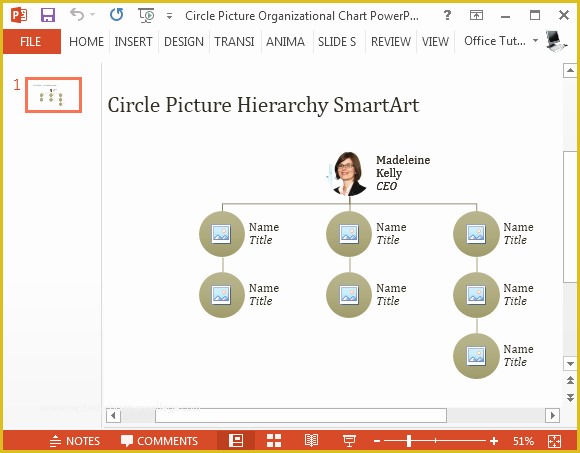Screen dimensions: 580x453
Task: Open Ribbon Display Options
Action: [x=476, y=16]
